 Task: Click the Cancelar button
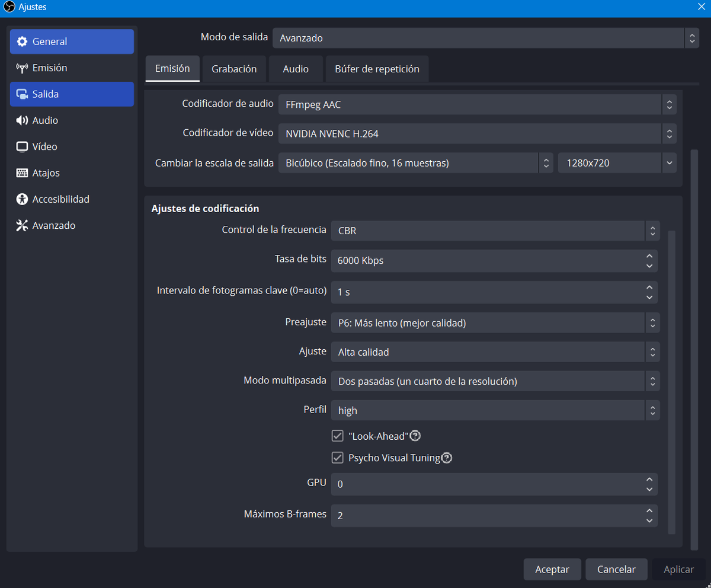tap(616, 569)
